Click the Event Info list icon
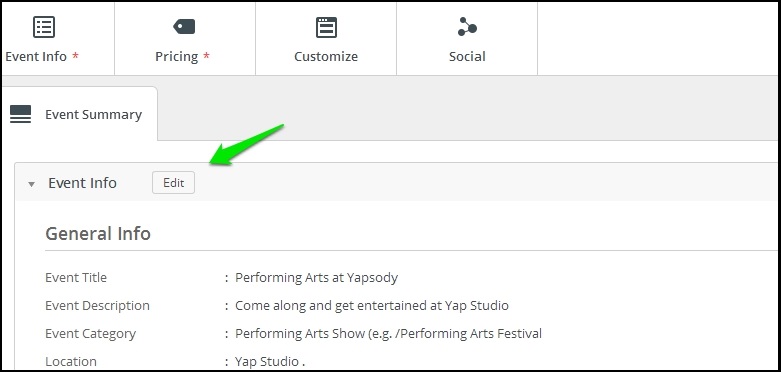This screenshot has width=781, height=372. [44, 27]
